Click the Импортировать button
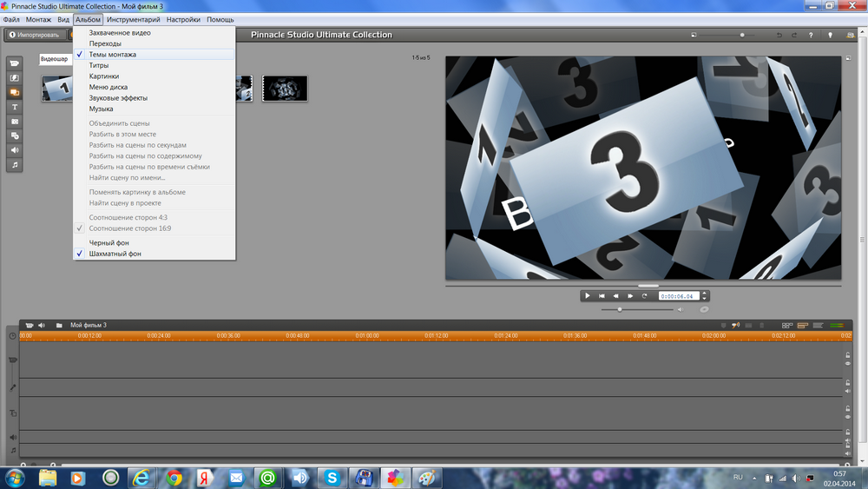Screen dimensions: 868x489 35,35
